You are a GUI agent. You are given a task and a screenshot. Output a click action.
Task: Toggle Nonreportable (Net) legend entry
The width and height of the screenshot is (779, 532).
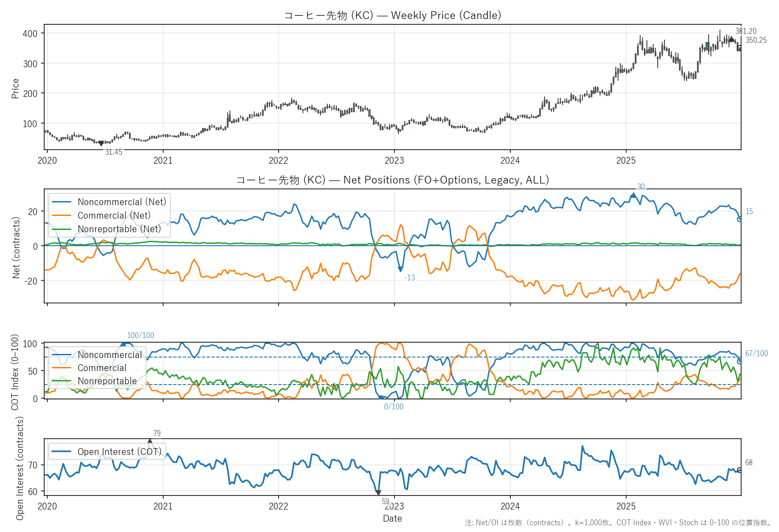click(x=119, y=229)
